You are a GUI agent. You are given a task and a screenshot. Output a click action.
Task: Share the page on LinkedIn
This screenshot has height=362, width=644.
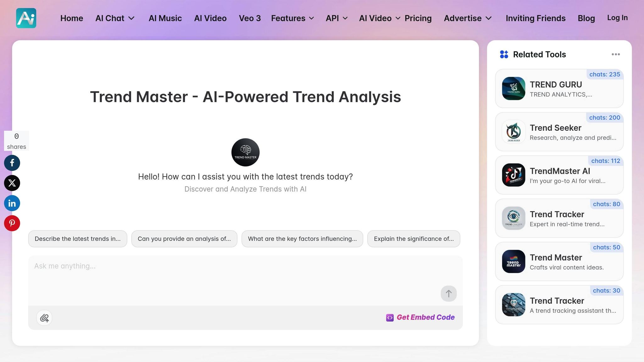coord(12,203)
